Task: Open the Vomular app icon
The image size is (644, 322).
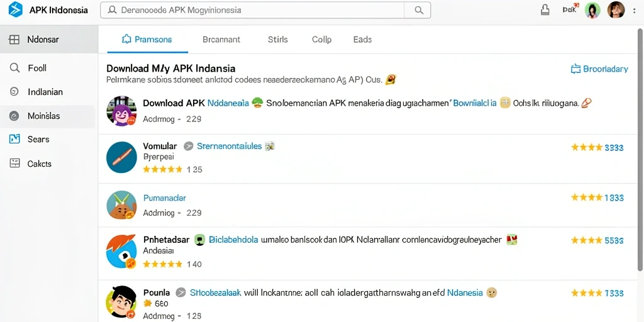Action: coord(121,157)
